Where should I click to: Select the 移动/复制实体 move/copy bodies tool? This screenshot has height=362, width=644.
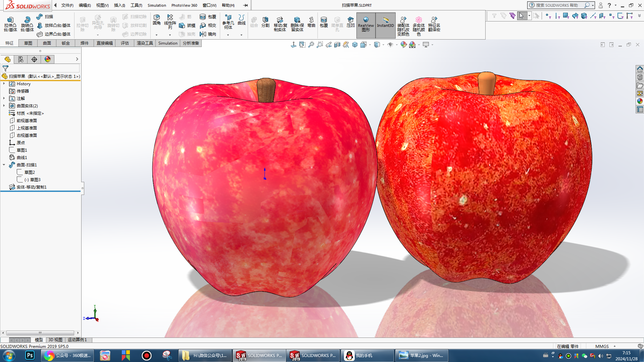280,24
